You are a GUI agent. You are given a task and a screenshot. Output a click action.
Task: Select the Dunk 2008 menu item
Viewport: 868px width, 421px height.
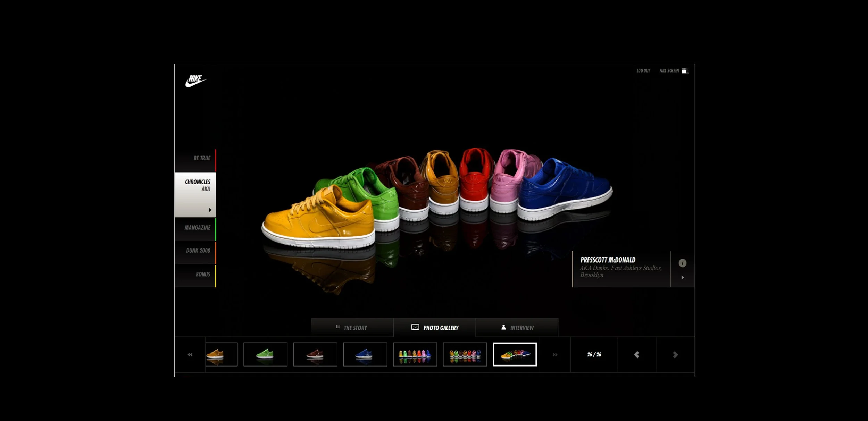coord(198,251)
